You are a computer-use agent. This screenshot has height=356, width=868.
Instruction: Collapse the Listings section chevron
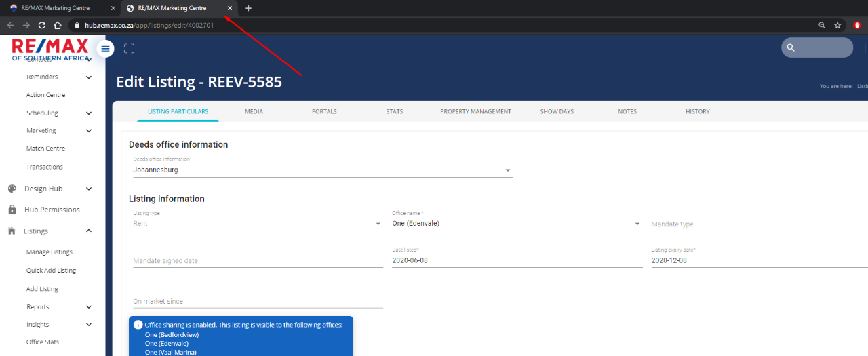(x=89, y=231)
